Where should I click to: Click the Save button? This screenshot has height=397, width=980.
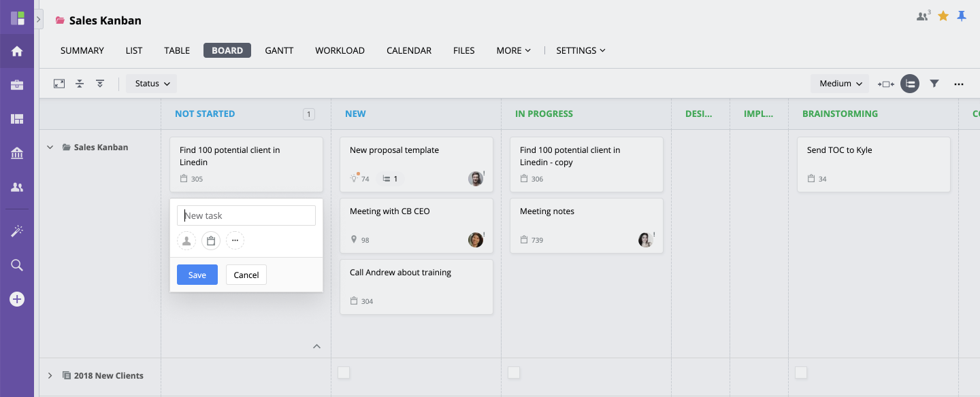click(x=197, y=275)
